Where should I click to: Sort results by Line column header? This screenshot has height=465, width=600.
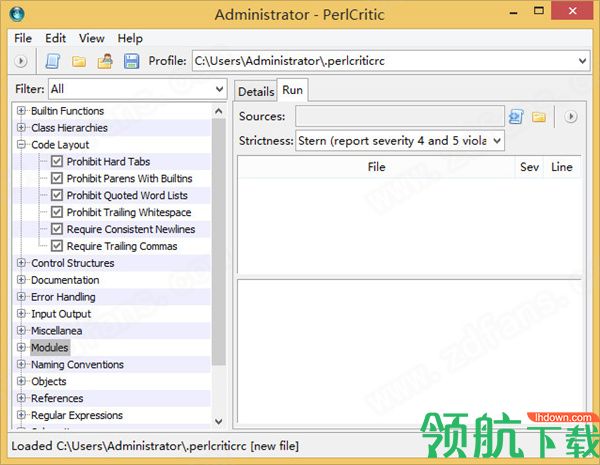[562, 167]
